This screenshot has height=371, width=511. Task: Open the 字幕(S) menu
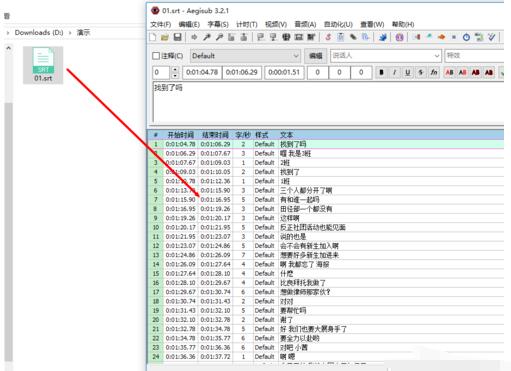218,24
